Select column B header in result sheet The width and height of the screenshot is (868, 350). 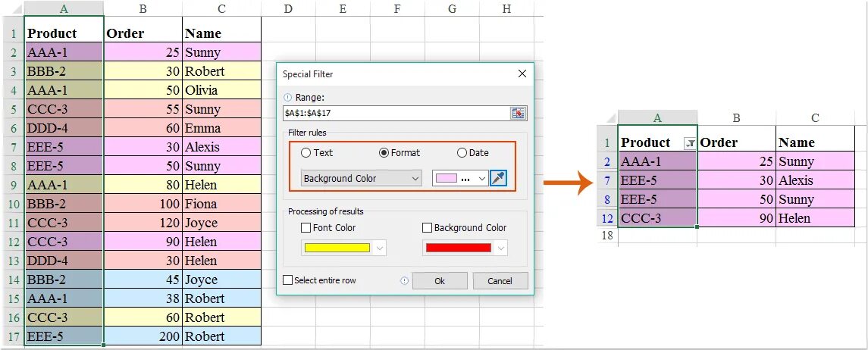pos(736,117)
